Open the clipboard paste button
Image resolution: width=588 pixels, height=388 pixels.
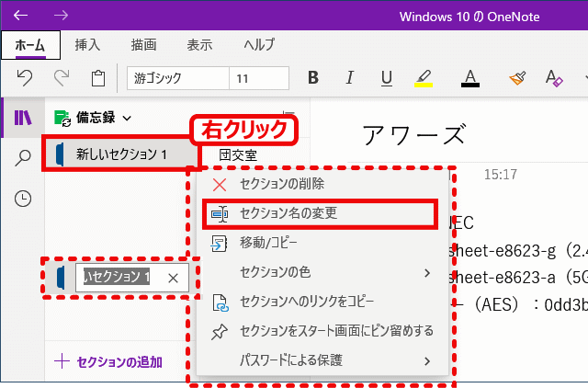[x=98, y=78]
